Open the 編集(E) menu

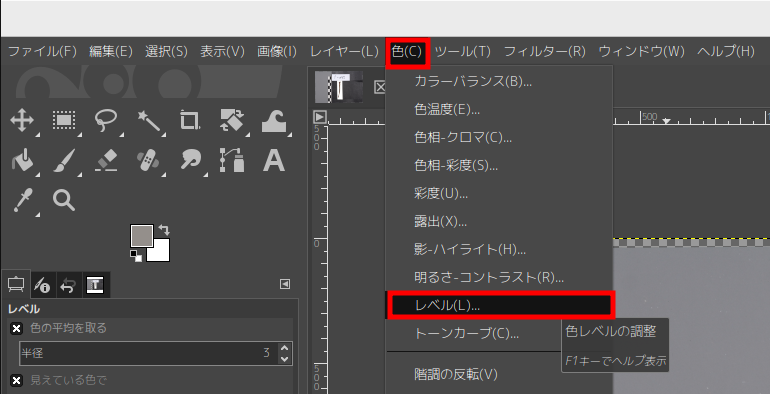pos(111,51)
